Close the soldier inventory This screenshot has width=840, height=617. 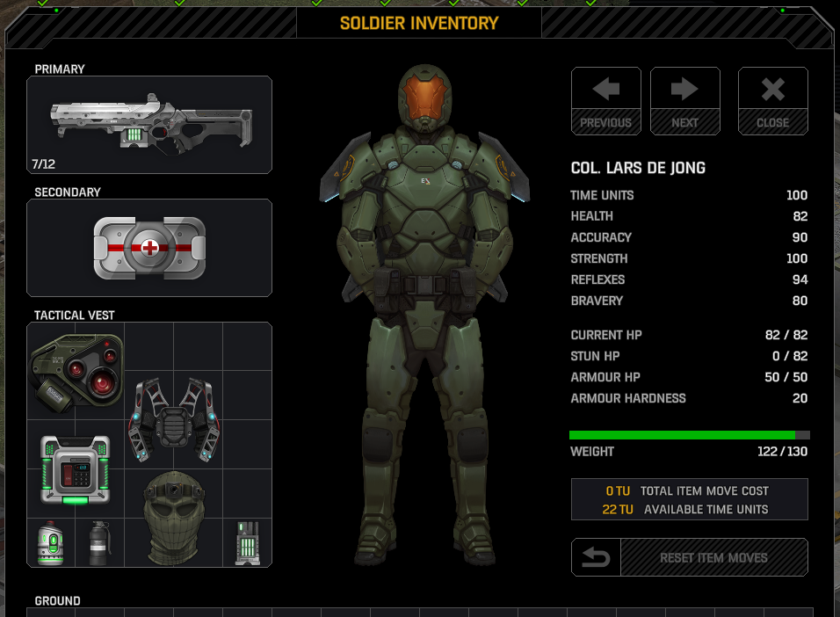(772, 101)
